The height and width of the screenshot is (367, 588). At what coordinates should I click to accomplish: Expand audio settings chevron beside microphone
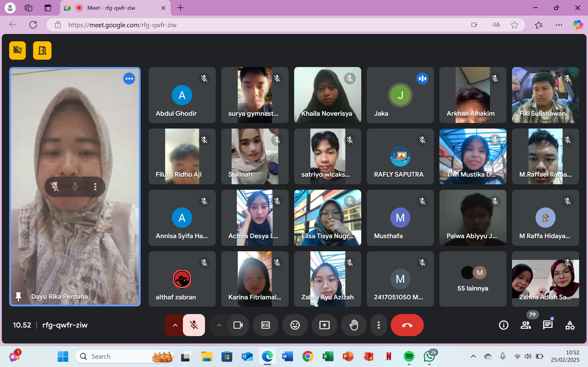tap(175, 325)
